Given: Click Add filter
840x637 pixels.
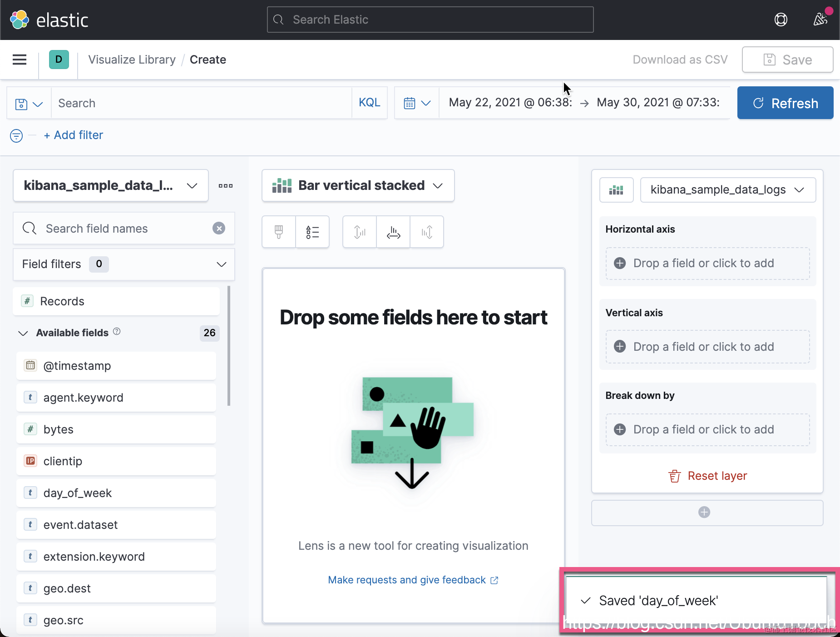Looking at the screenshot, I should point(74,135).
